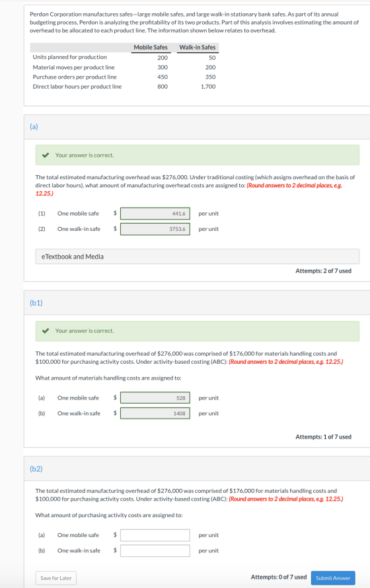Click the 1408 materials handling field

(155, 413)
